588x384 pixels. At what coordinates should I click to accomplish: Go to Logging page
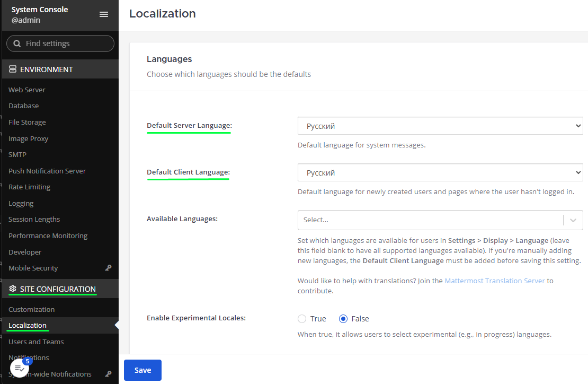tap(21, 204)
